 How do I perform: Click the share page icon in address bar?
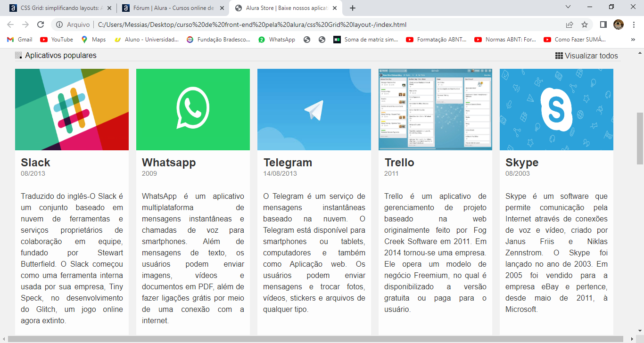coord(570,24)
